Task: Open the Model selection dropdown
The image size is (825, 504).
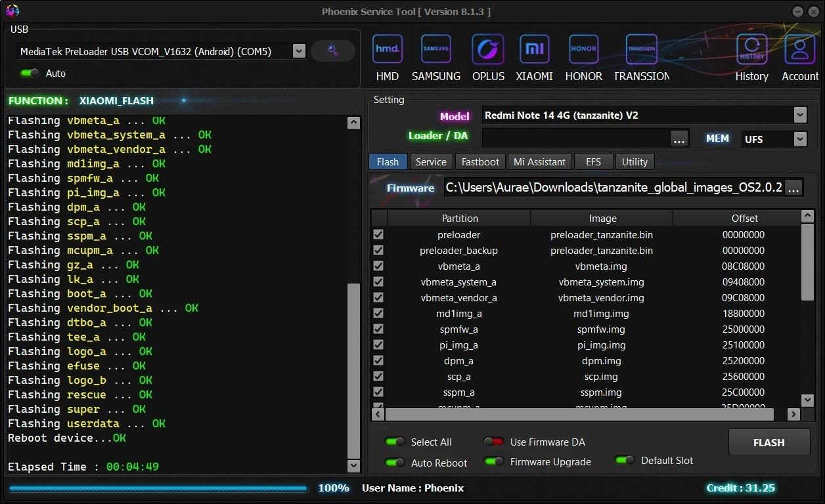Action: [799, 115]
